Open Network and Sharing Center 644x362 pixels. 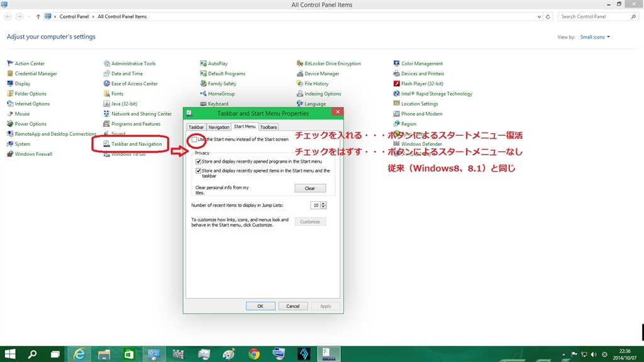(x=138, y=114)
